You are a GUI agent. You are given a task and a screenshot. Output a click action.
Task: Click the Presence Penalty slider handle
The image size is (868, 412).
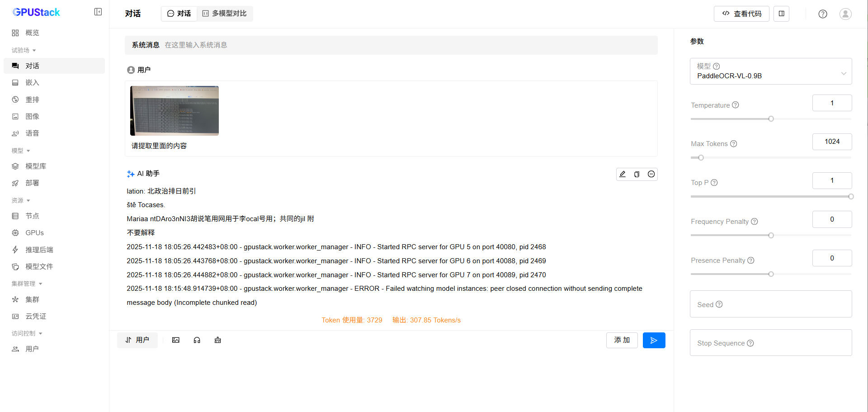[771, 274]
